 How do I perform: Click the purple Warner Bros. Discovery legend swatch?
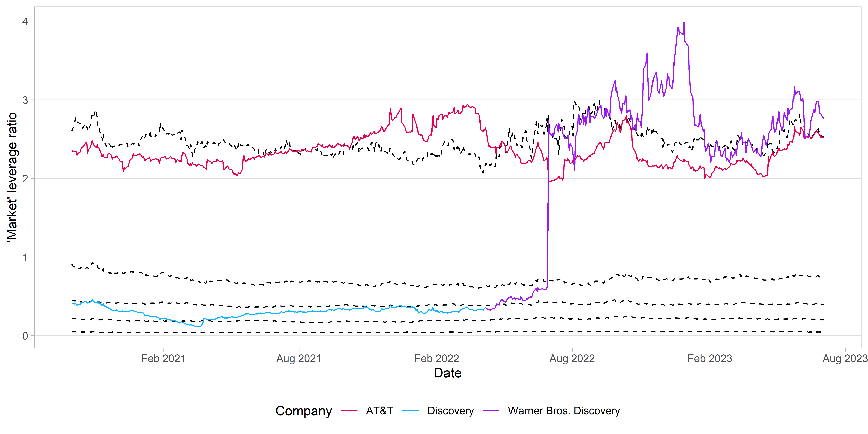(491, 410)
